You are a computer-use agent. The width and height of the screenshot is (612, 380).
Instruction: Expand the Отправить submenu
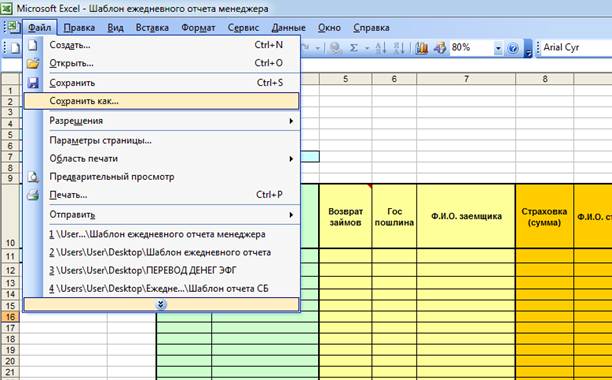(x=291, y=215)
